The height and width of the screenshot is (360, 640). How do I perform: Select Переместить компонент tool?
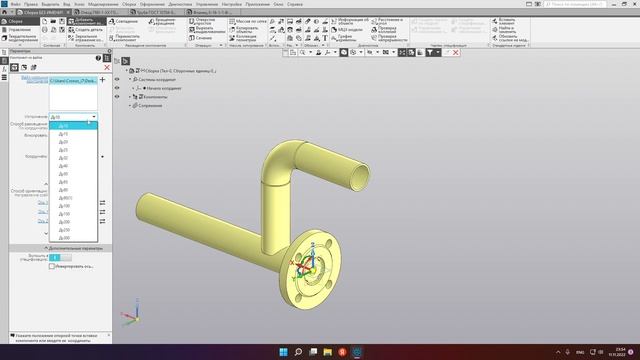124,38
